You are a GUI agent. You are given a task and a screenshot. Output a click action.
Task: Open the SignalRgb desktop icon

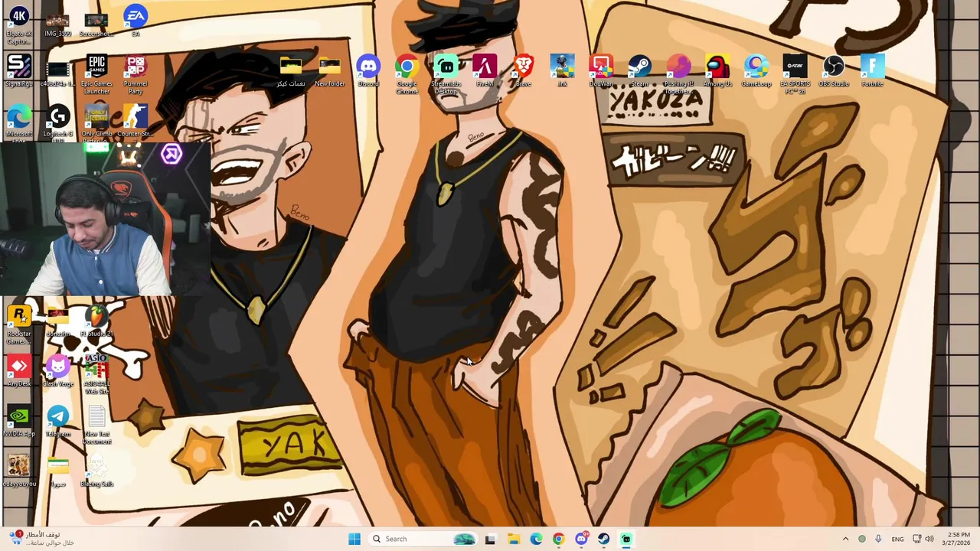(x=19, y=71)
